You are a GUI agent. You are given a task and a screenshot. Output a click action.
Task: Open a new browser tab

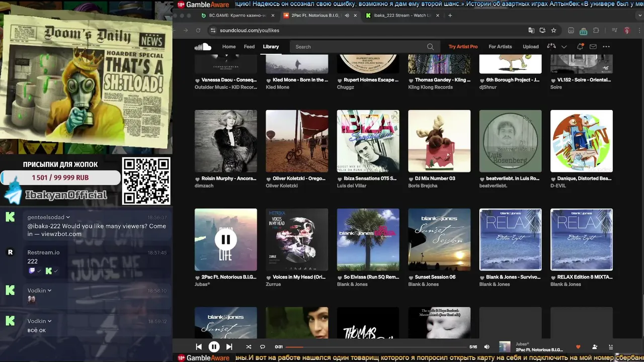(x=450, y=16)
